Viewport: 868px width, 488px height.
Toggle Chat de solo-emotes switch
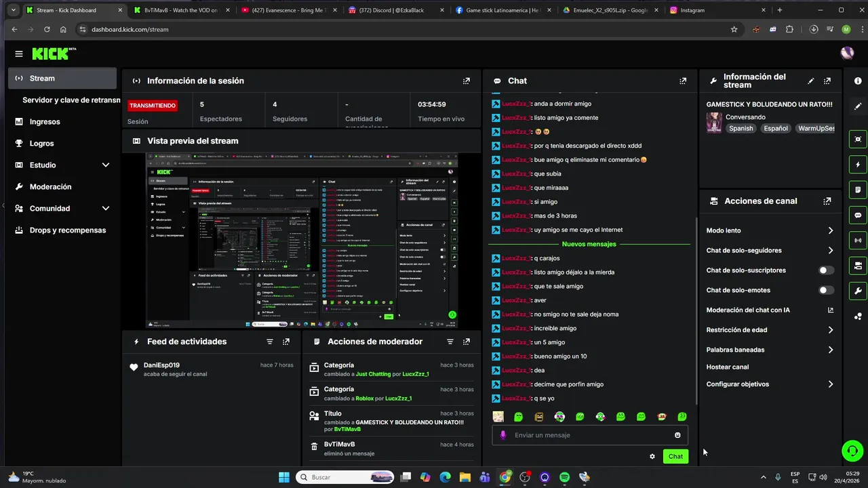pyautogui.click(x=826, y=290)
